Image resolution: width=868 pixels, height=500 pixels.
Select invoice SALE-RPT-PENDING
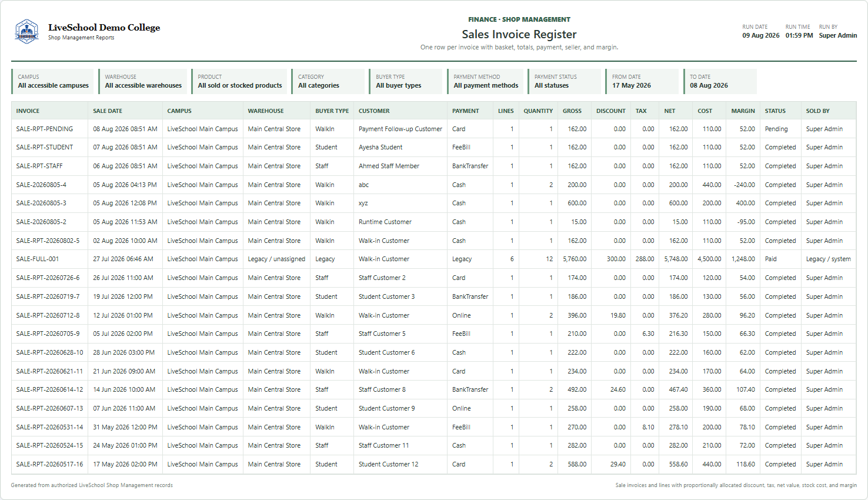[x=45, y=129]
